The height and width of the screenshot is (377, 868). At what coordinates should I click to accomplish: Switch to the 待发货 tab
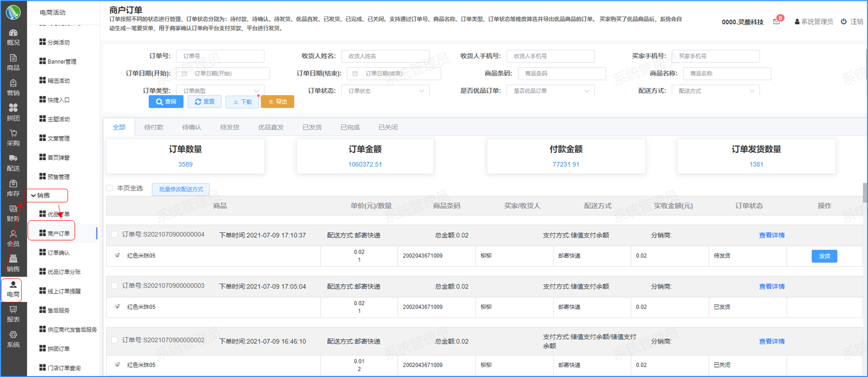[229, 127]
